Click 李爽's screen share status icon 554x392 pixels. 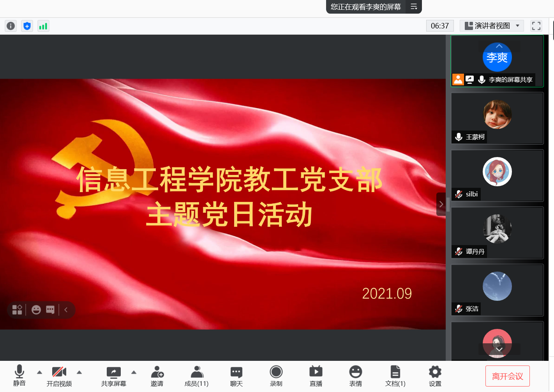470,79
